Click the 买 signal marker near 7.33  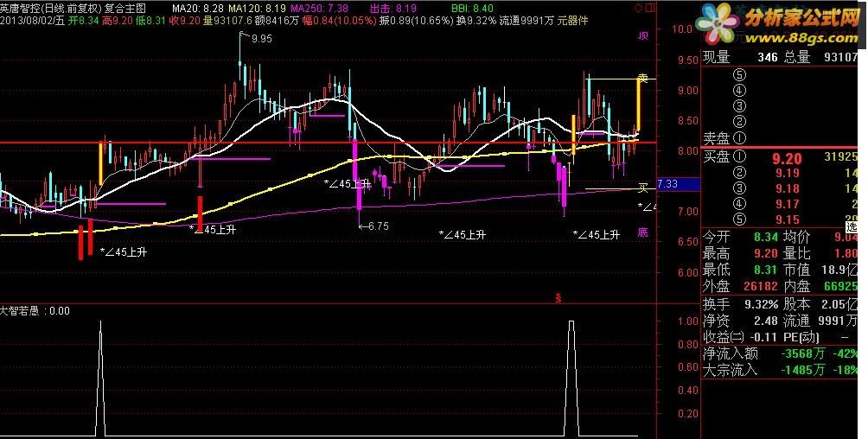point(642,188)
